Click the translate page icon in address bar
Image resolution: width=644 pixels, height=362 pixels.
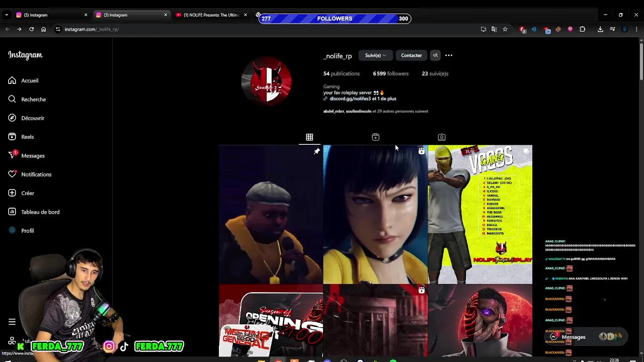pyautogui.click(x=494, y=29)
